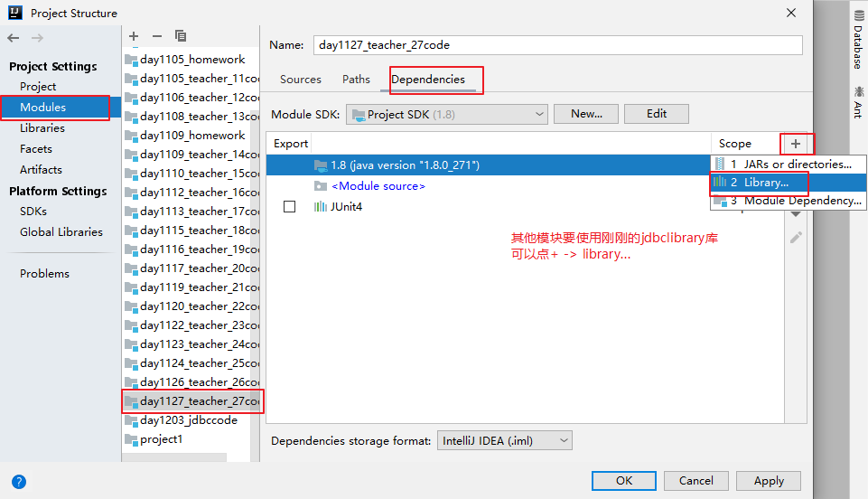Select the day1115_teacher_18code module
The width and height of the screenshot is (868, 499).
click(x=191, y=230)
